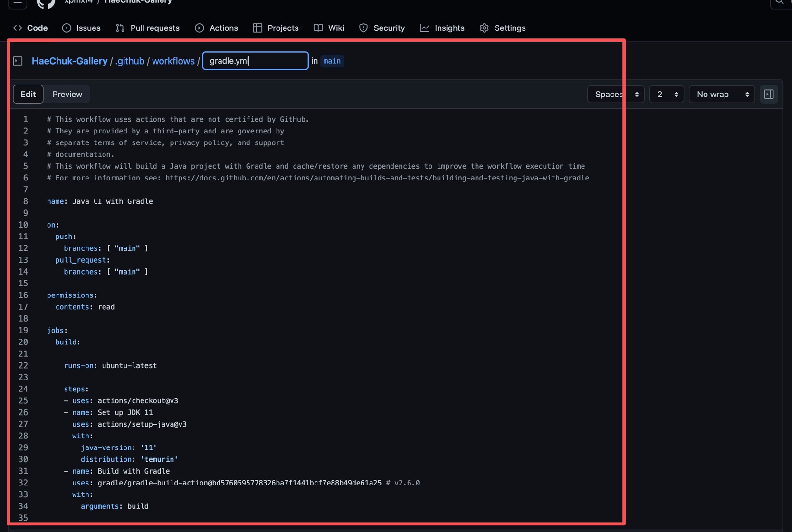The image size is (792, 532).
Task: Click the Actions play icon
Action: pos(200,28)
